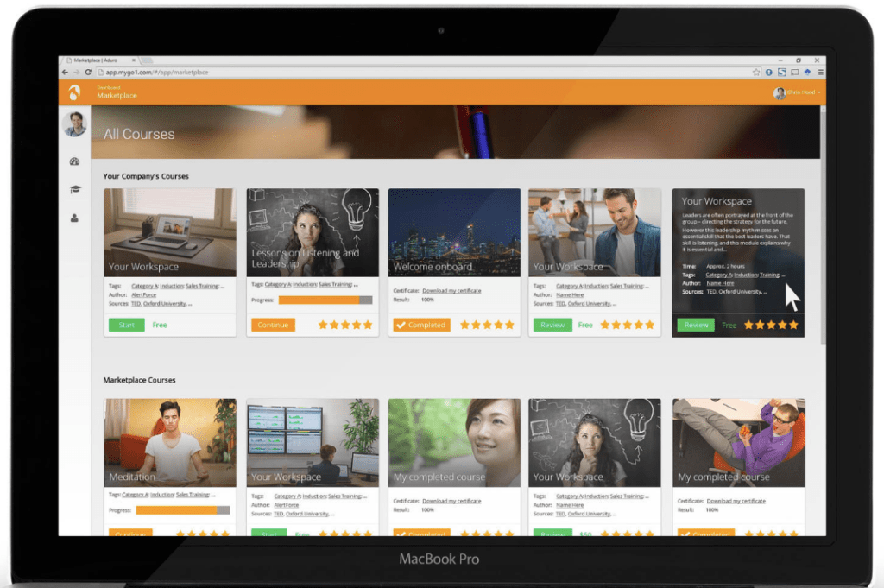Click the sidebar profile avatar photo

75,123
